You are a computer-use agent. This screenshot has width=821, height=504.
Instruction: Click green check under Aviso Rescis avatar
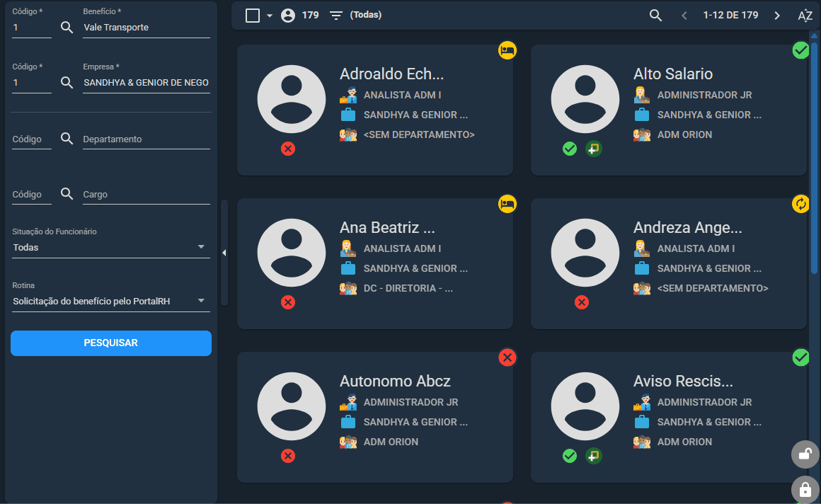(x=570, y=456)
